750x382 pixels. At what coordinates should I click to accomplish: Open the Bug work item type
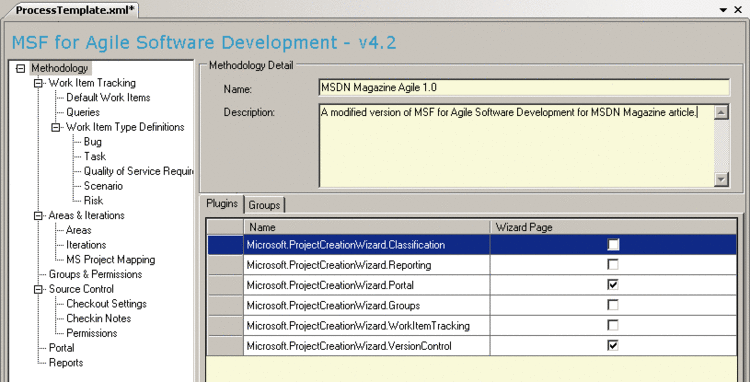pyautogui.click(x=92, y=142)
